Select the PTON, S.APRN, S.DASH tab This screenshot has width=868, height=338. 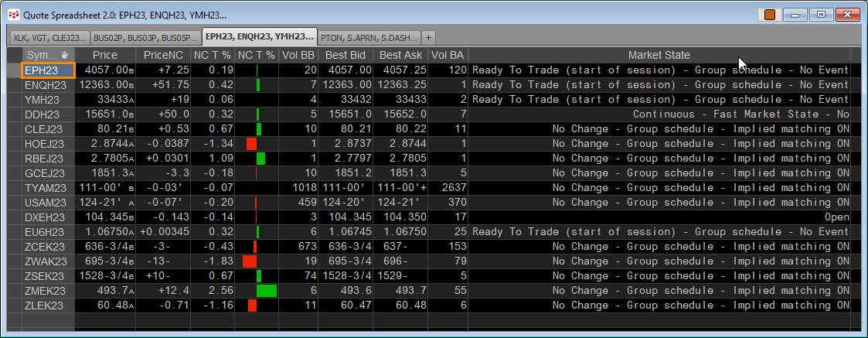click(x=369, y=37)
